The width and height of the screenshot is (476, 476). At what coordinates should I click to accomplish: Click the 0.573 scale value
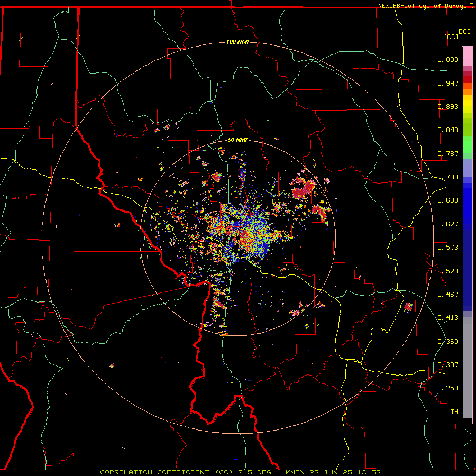point(448,248)
